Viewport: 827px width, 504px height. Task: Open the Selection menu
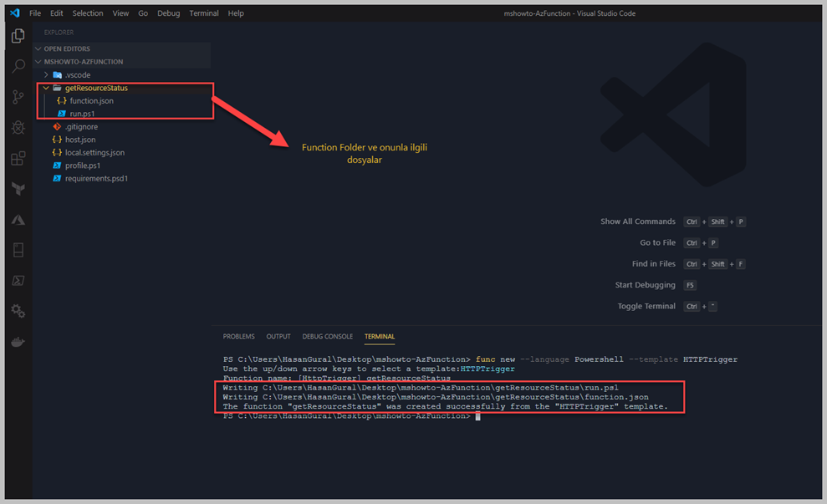coord(88,13)
